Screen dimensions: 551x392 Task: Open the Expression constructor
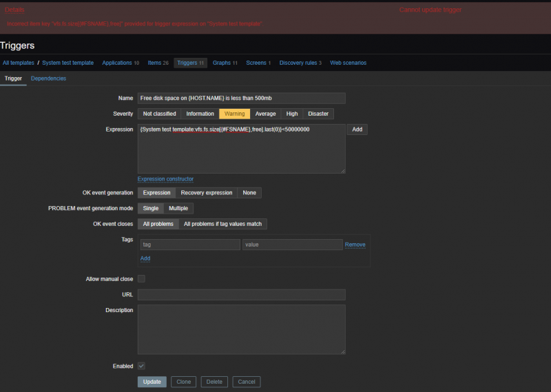click(x=165, y=179)
